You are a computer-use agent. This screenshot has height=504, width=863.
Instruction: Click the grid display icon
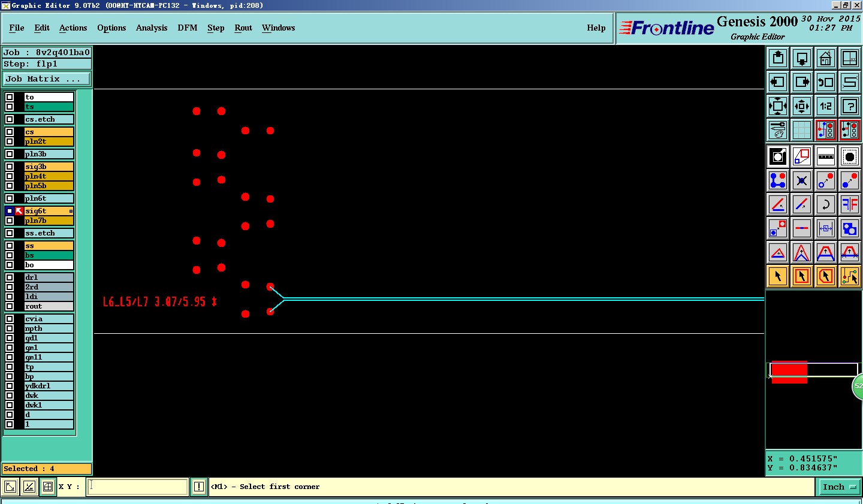[x=802, y=130]
